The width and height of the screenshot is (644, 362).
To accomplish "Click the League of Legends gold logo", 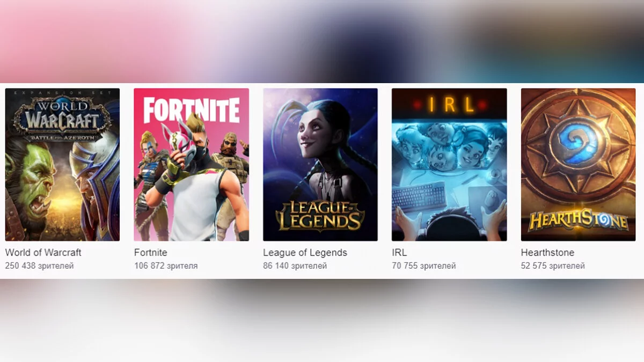I will point(320,216).
